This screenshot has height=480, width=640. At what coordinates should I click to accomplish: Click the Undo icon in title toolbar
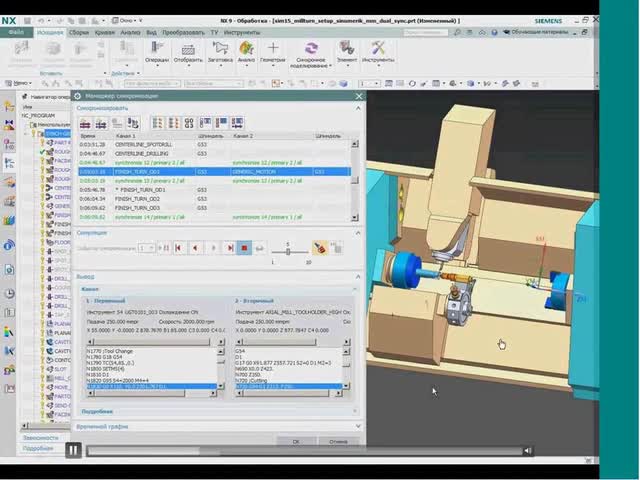click(x=41, y=20)
